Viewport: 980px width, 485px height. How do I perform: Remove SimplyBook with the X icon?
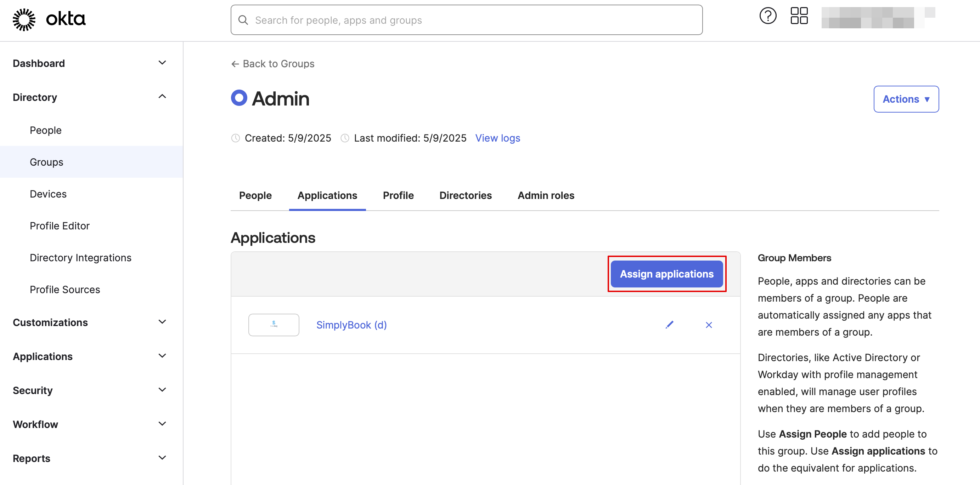(x=708, y=325)
